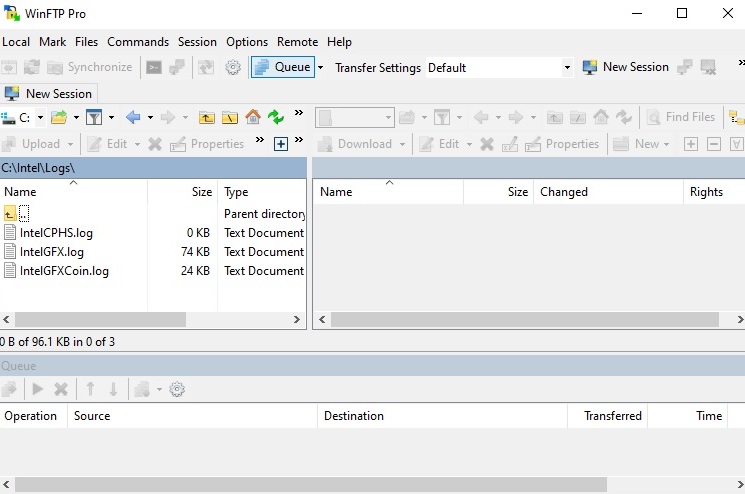Toggle the Queue button
This screenshot has height=494, width=745.
pyautogui.click(x=283, y=67)
